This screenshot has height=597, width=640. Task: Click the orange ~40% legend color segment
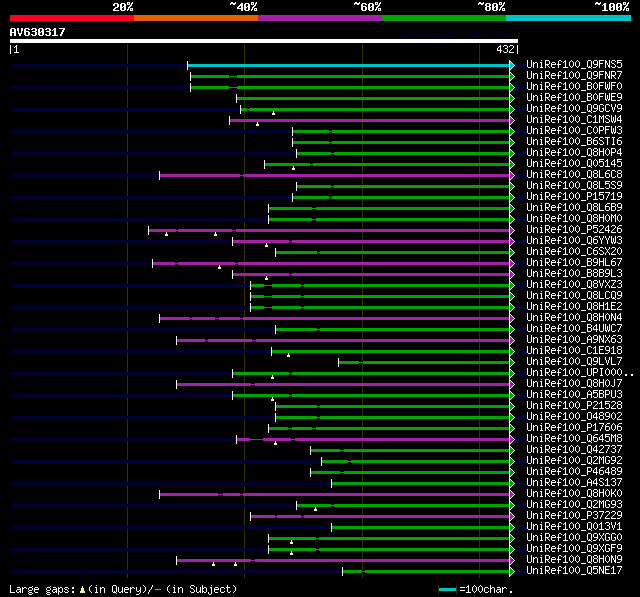pyautogui.click(x=196, y=18)
